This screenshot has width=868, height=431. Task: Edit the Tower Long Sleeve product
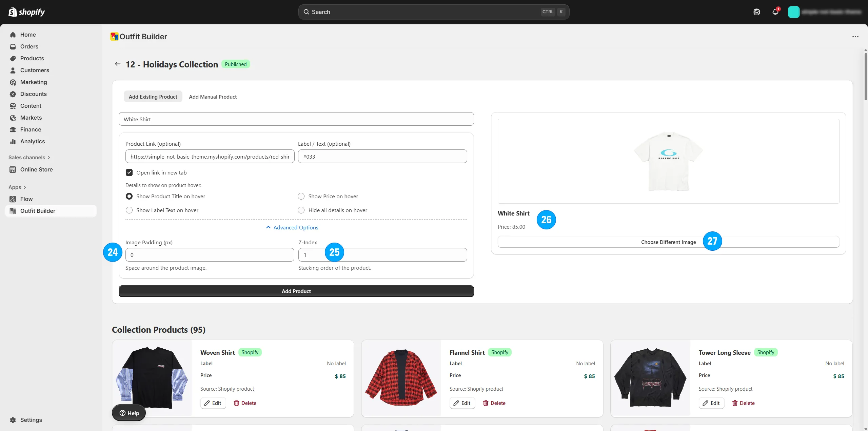[x=711, y=403]
